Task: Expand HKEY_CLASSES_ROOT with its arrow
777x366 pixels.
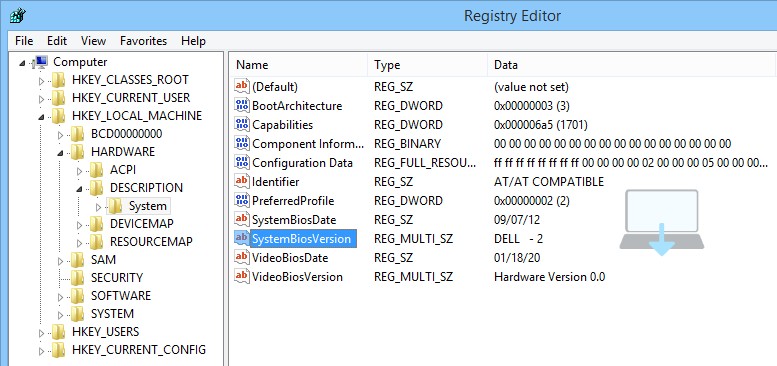Action: click(x=41, y=80)
